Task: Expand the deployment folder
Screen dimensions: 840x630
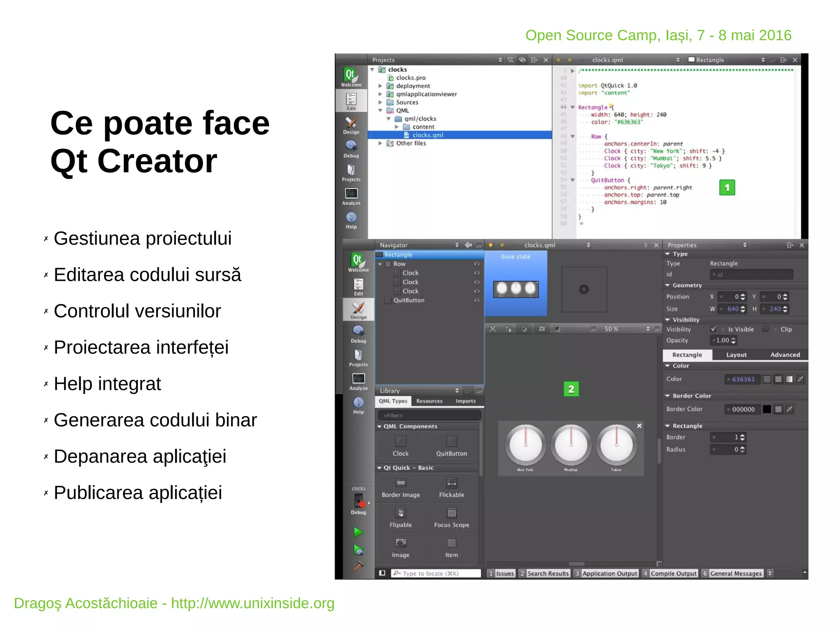Action: click(x=380, y=86)
